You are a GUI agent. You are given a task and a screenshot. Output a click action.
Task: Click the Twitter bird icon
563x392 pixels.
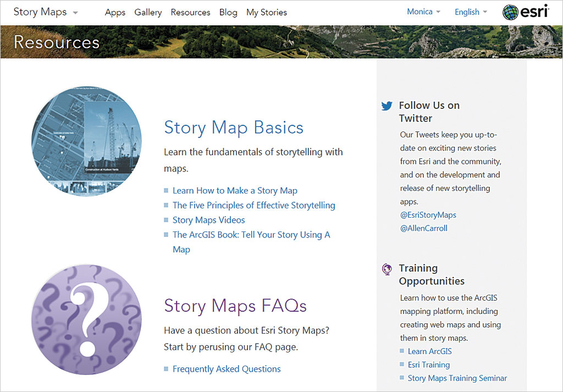[387, 106]
